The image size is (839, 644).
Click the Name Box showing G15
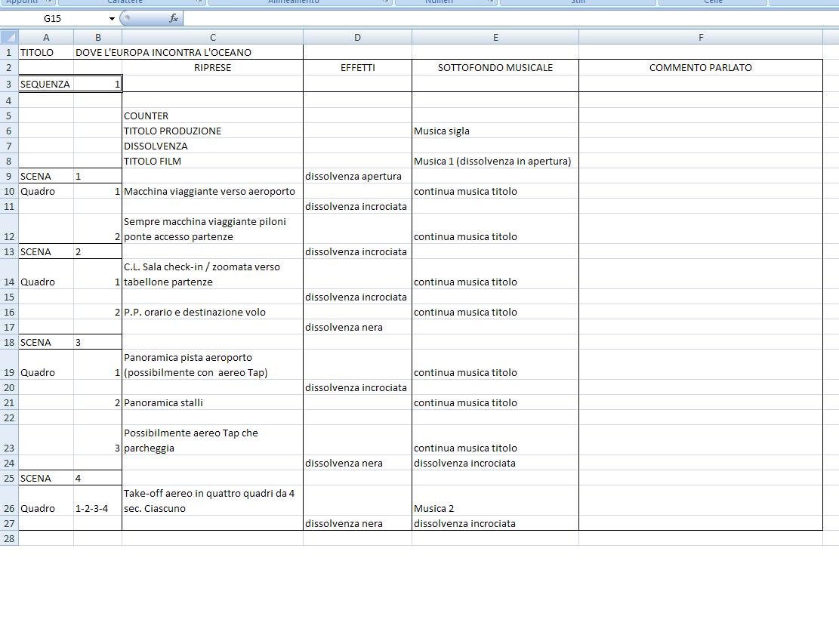[x=53, y=19]
